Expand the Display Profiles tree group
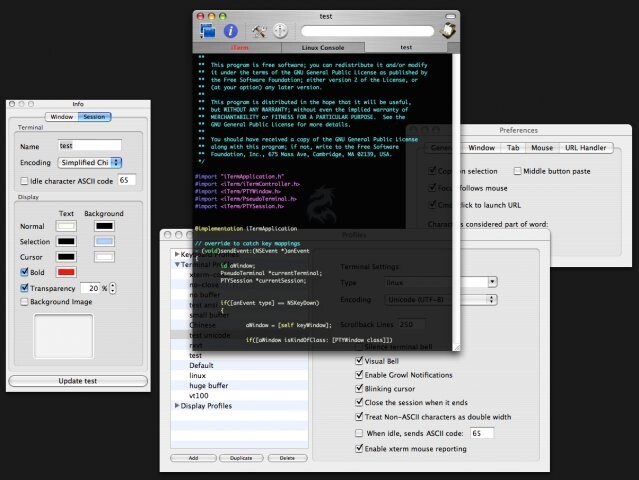The image size is (639, 480). pyautogui.click(x=177, y=406)
